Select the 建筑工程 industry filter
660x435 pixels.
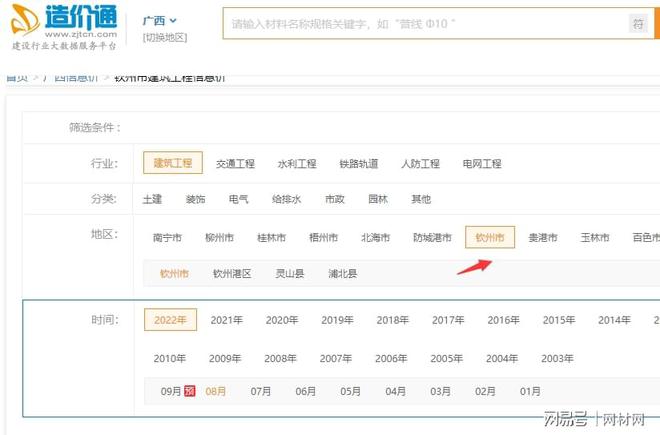(173, 163)
